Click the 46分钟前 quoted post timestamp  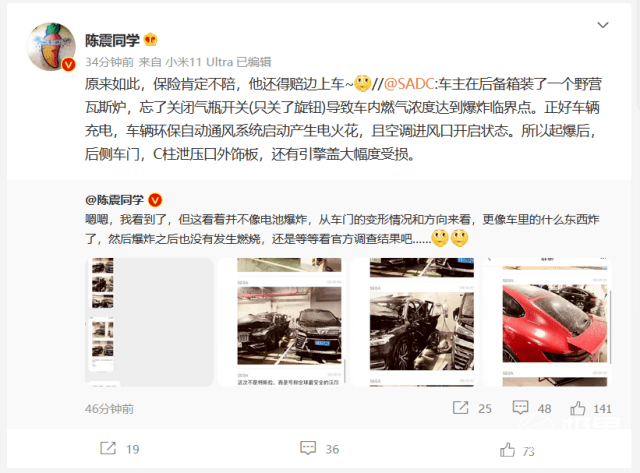click(x=109, y=409)
